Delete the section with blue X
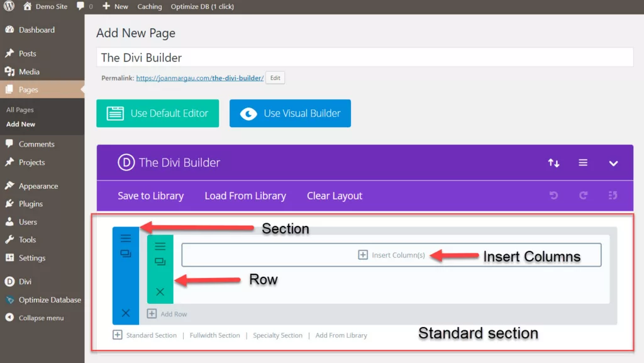Image resolution: width=644 pixels, height=363 pixels. click(126, 313)
